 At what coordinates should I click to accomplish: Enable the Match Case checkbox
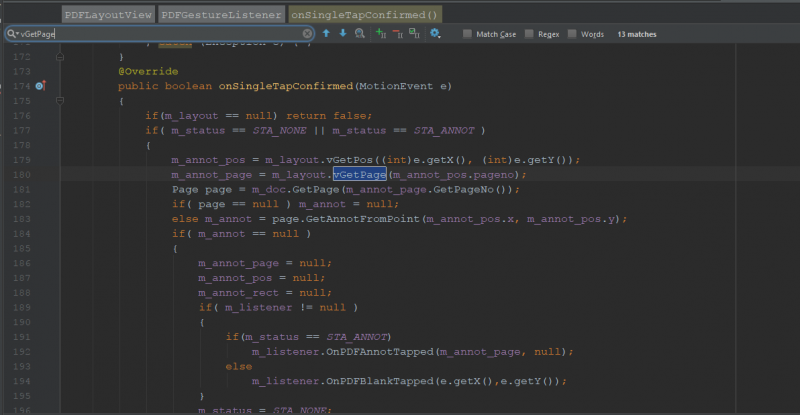click(x=468, y=34)
